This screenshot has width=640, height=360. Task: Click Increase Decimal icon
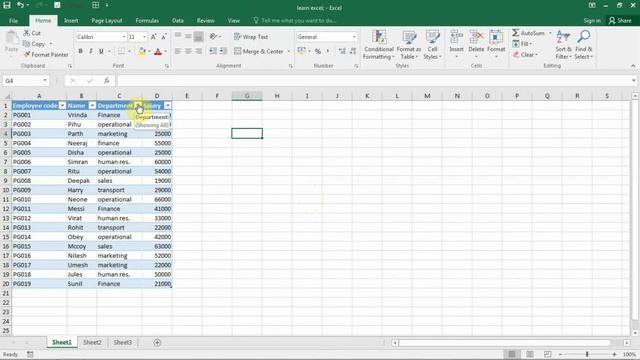point(342,51)
